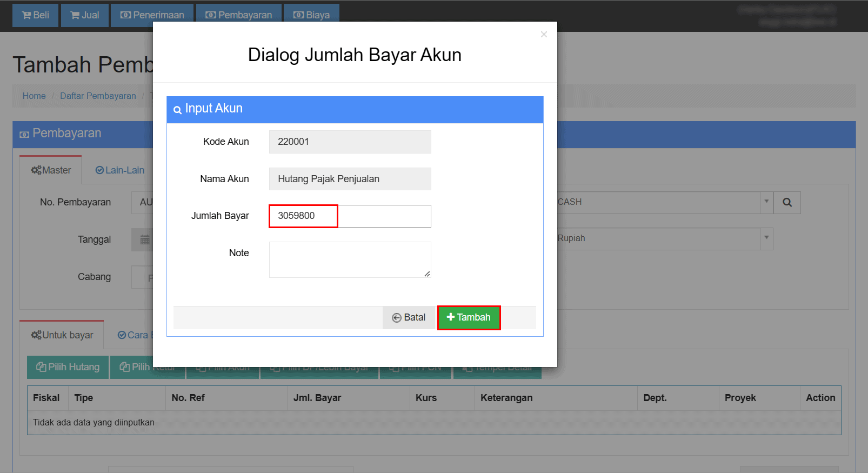Image resolution: width=868 pixels, height=473 pixels.
Task: Click the Beli cart button in navbar
Action: coord(36,15)
